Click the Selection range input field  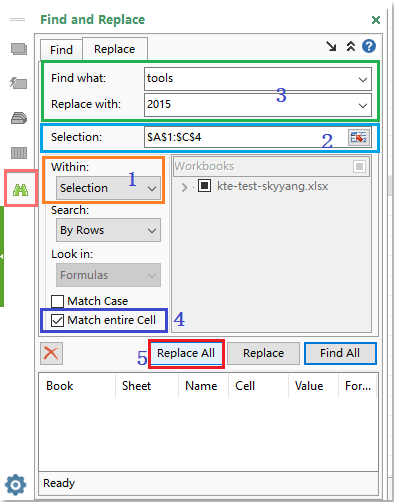(x=245, y=137)
